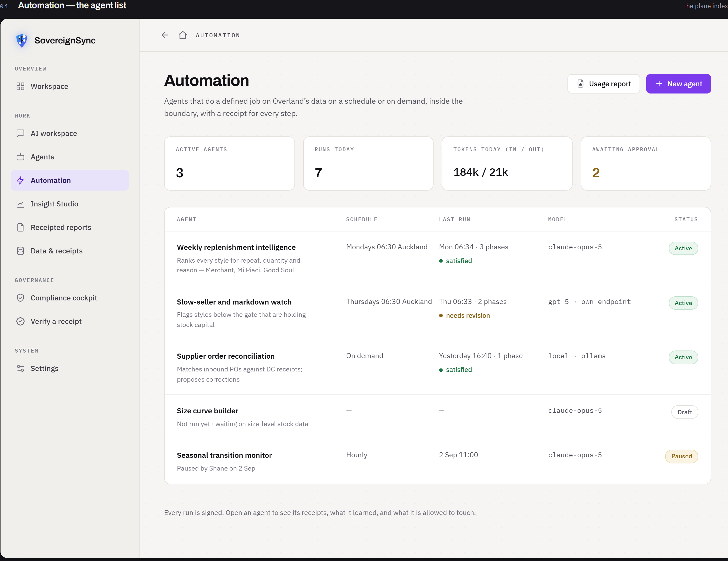Click the Draft badge for Size curve builder

684,412
